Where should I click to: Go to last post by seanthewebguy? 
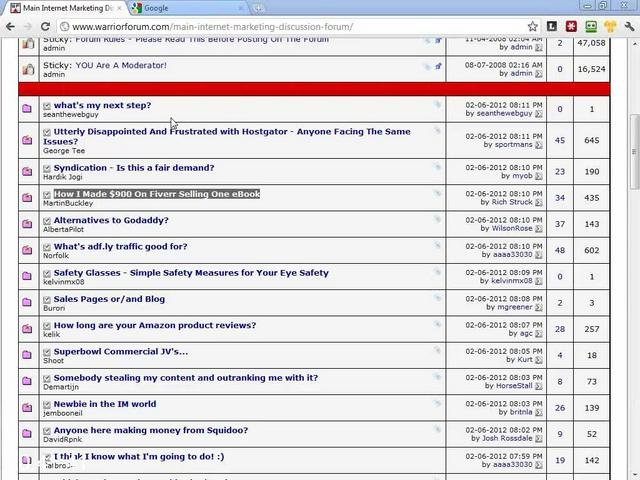(x=539, y=114)
